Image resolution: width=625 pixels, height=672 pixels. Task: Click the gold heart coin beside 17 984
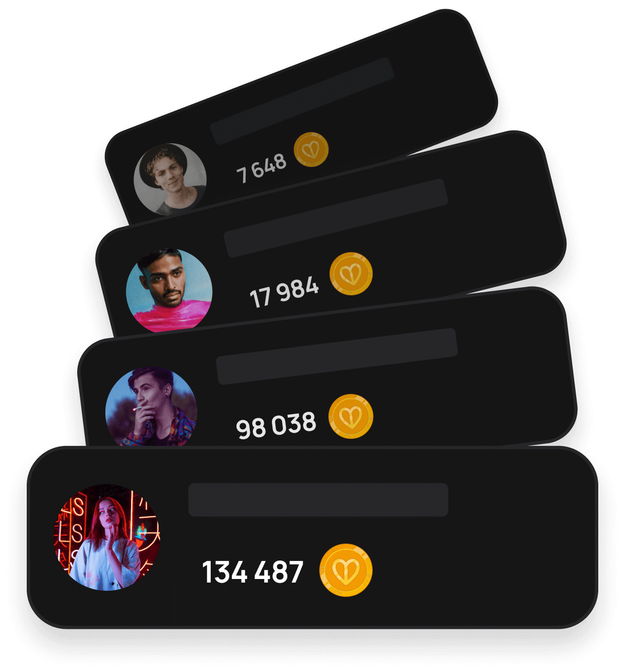(x=351, y=274)
